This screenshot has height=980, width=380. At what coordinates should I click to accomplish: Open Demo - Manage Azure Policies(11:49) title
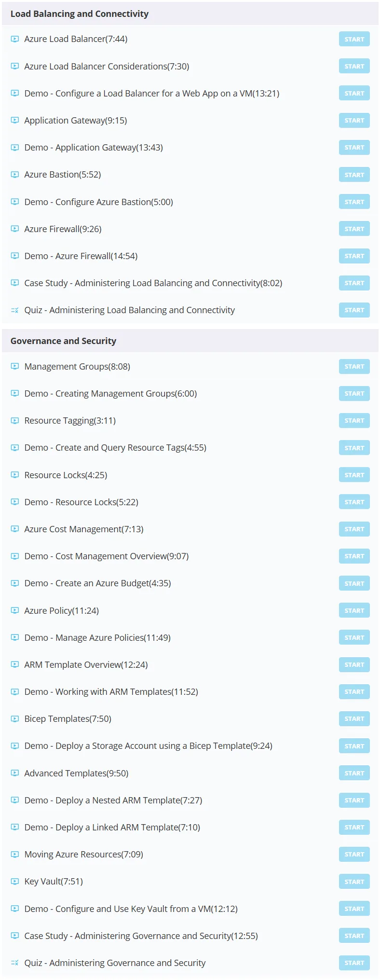[x=97, y=638]
